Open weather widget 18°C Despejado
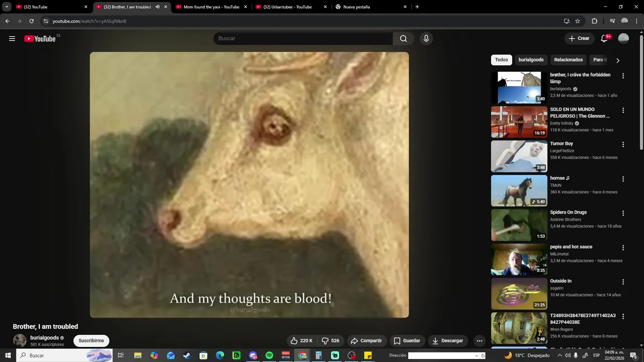Viewport: 644px width, 362px height. (x=527, y=355)
